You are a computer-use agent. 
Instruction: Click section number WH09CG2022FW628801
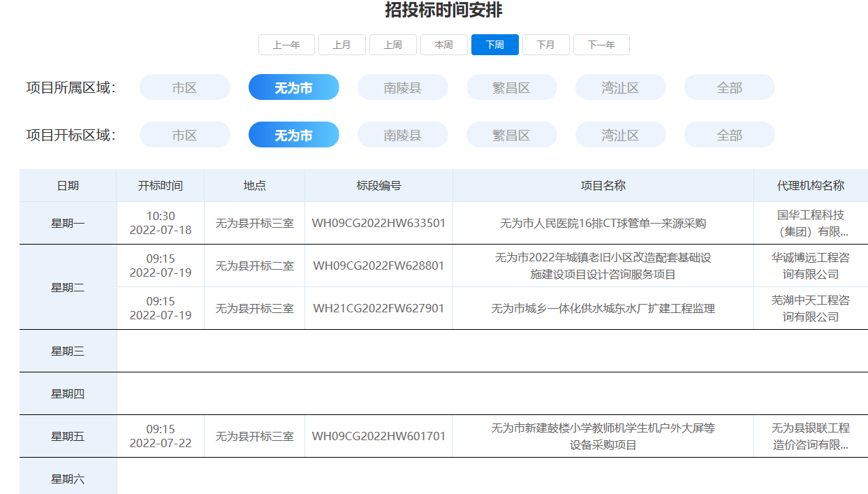[x=378, y=266]
